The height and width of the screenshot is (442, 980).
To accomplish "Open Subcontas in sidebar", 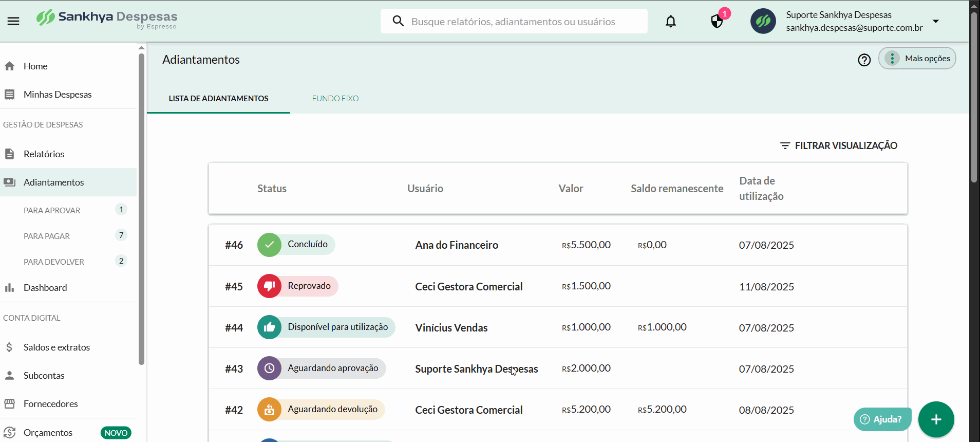I will tap(68, 376).
